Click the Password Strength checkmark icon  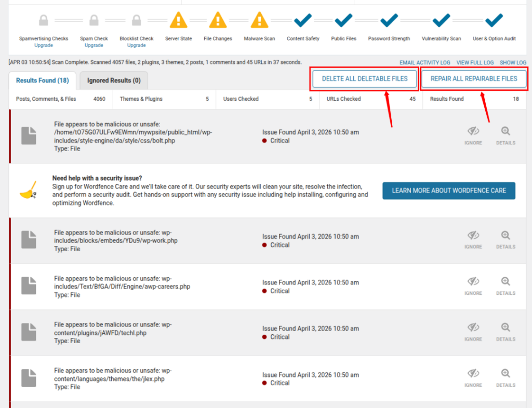click(389, 20)
